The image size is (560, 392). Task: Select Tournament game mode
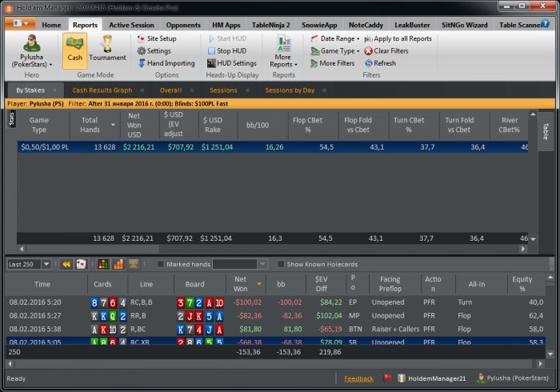pyautogui.click(x=107, y=50)
